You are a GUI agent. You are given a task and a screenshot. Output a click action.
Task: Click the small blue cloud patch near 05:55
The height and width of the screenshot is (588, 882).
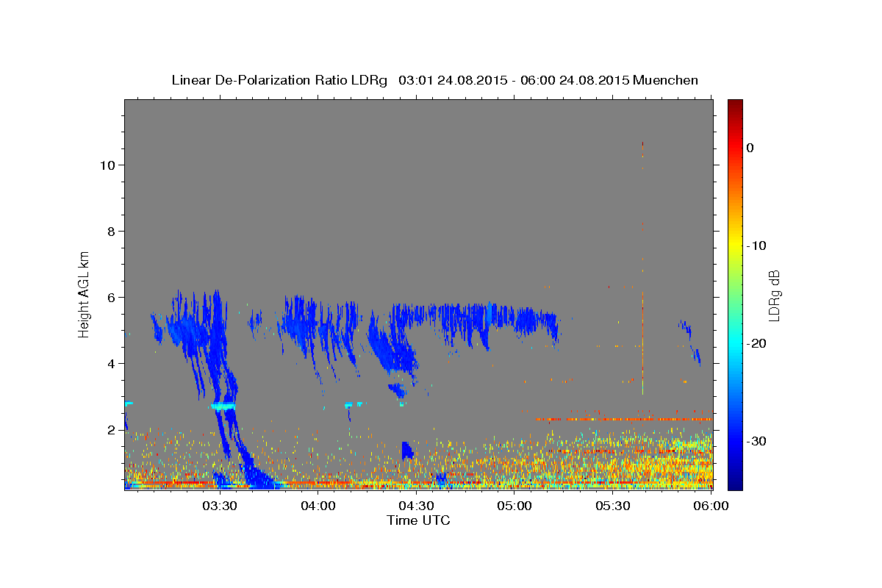click(x=689, y=342)
